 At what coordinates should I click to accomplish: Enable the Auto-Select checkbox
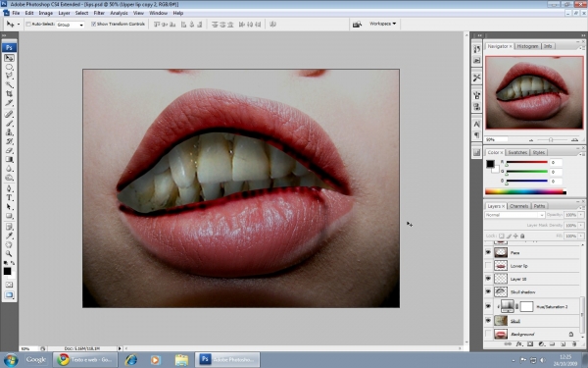28,24
